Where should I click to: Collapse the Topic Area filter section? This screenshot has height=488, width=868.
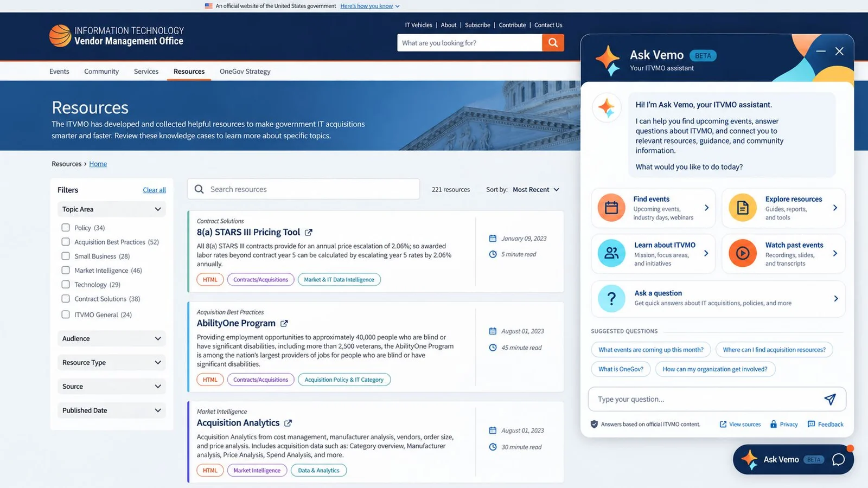coord(112,209)
